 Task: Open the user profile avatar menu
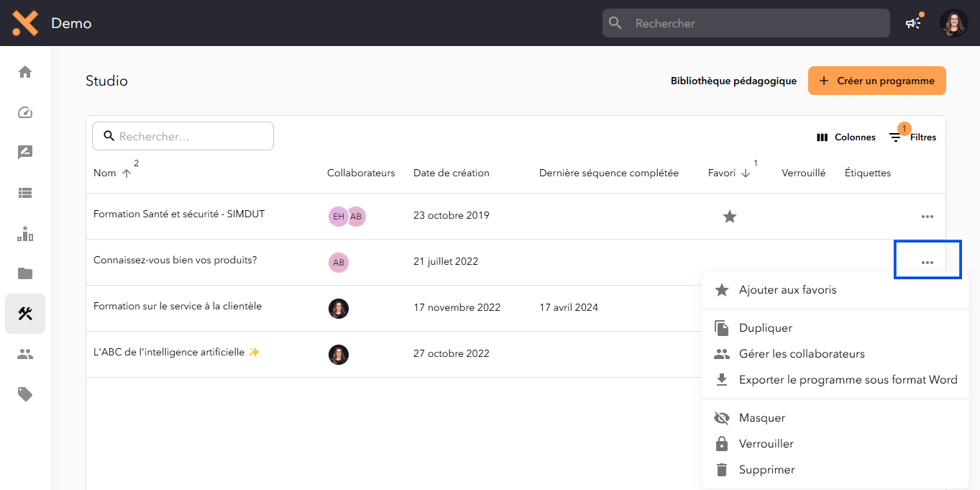coord(954,23)
